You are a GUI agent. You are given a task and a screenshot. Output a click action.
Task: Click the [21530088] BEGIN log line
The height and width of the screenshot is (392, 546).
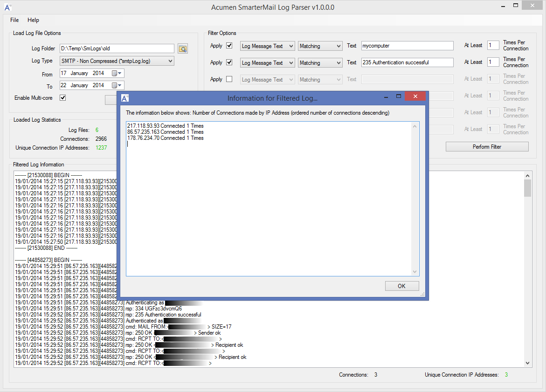click(x=48, y=175)
